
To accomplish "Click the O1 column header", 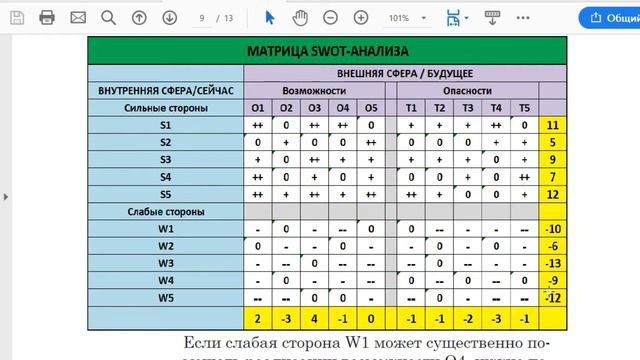I will pyautogui.click(x=258, y=108).
